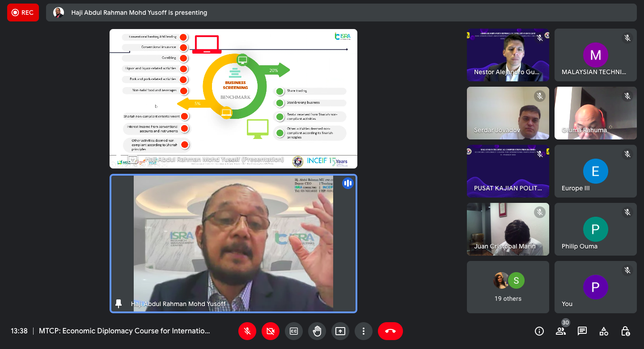Show the people list of 30 participants
Image resolution: width=644 pixels, height=349 pixels.
pos(561,331)
